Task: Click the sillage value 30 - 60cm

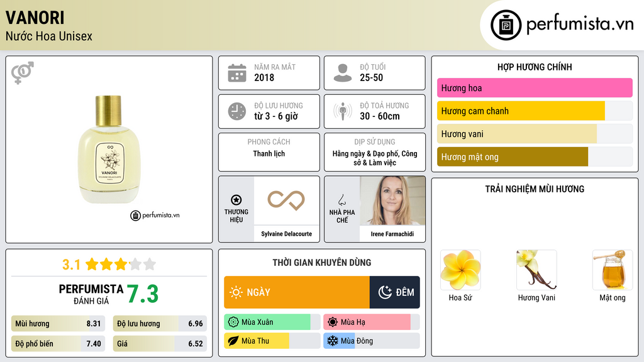Action: point(379,116)
